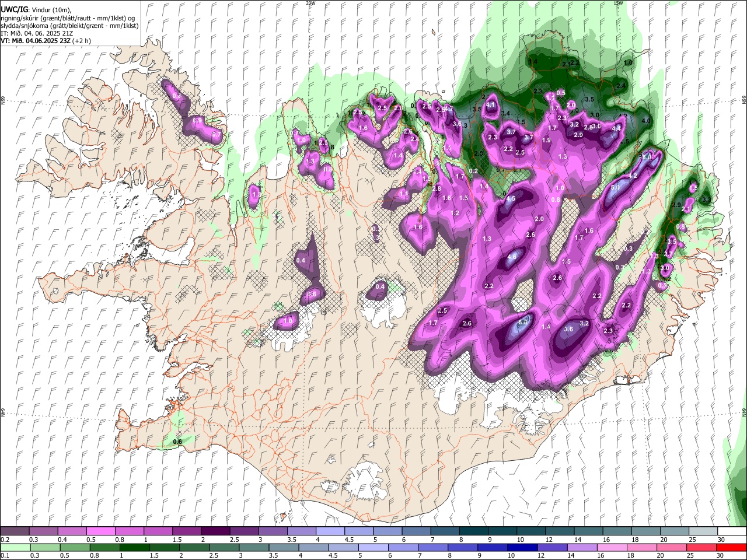Pick upper legend swatch between 18 and 20
The image size is (747, 560).
coord(645,531)
